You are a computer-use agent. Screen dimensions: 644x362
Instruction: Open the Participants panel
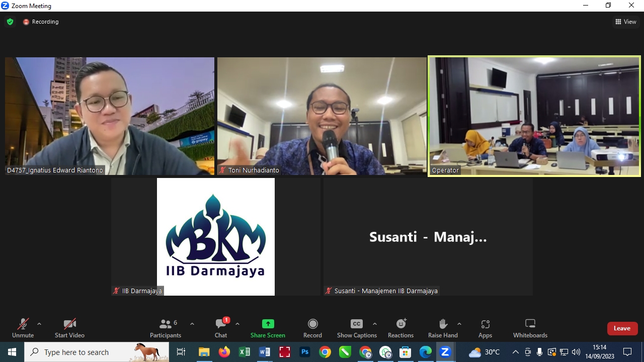(x=166, y=328)
